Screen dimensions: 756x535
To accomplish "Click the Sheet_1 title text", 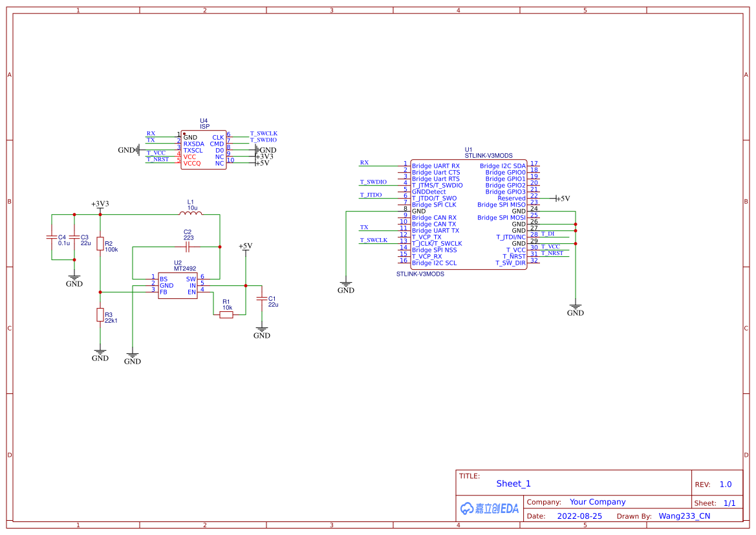I will tap(513, 484).
